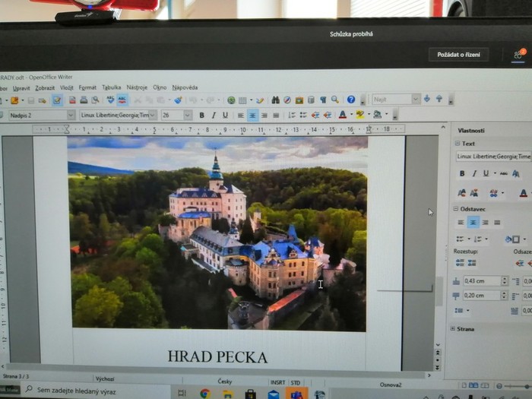Open the Formát menu
This screenshot has height=399, width=532.
point(87,87)
